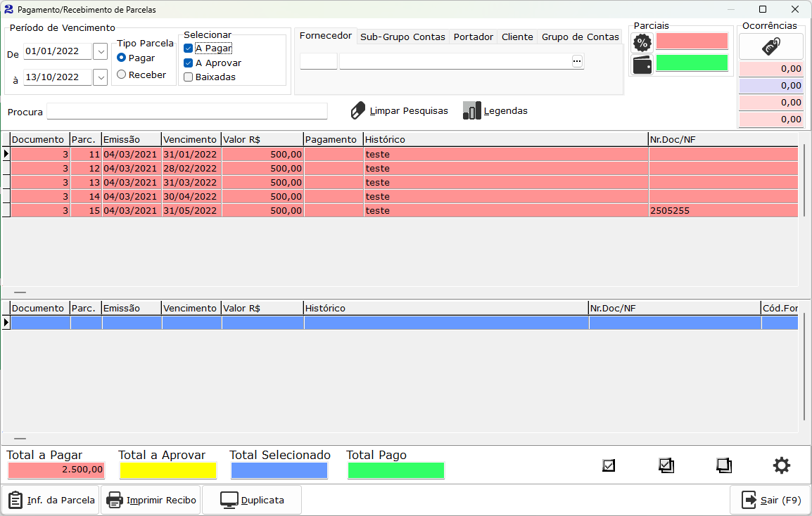Select row with parcela 11
812x516 pixels.
(x=404, y=154)
